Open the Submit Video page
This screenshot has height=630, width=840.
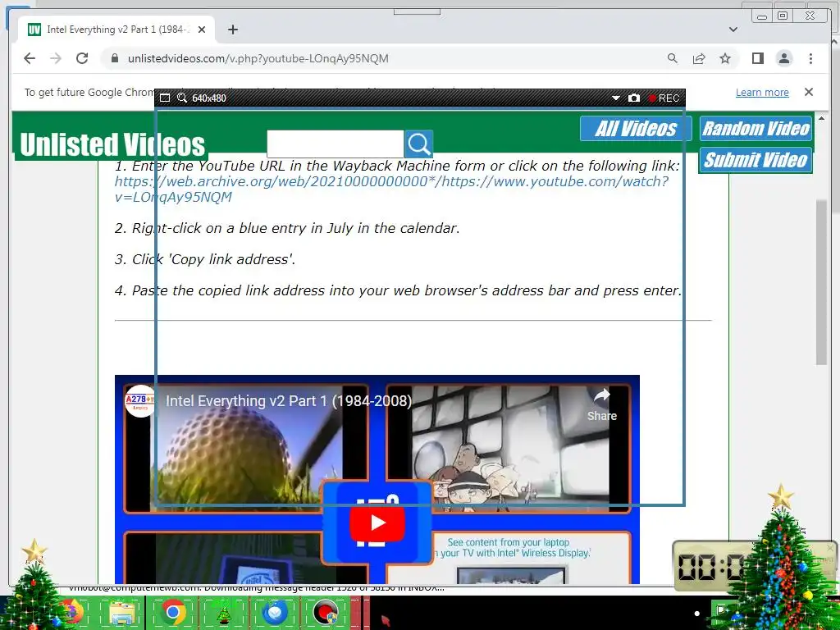(x=756, y=160)
